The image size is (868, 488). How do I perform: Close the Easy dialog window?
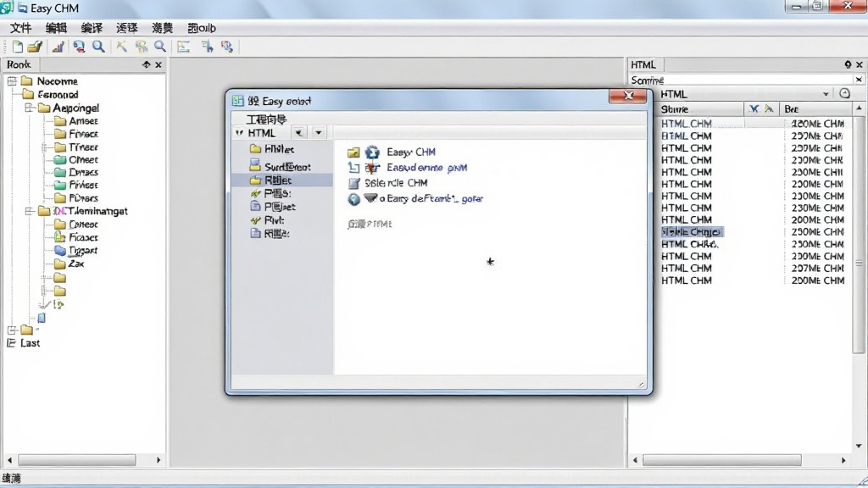[x=628, y=95]
